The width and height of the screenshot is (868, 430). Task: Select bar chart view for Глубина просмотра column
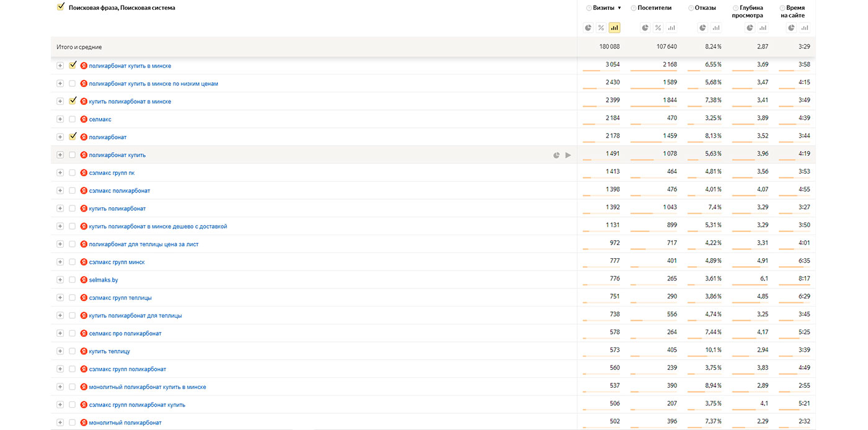763,28
